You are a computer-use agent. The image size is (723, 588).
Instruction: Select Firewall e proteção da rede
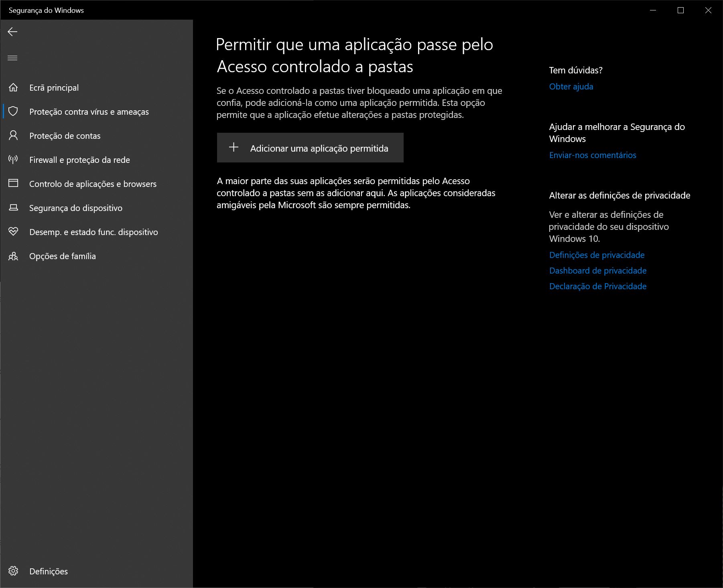(x=96, y=160)
